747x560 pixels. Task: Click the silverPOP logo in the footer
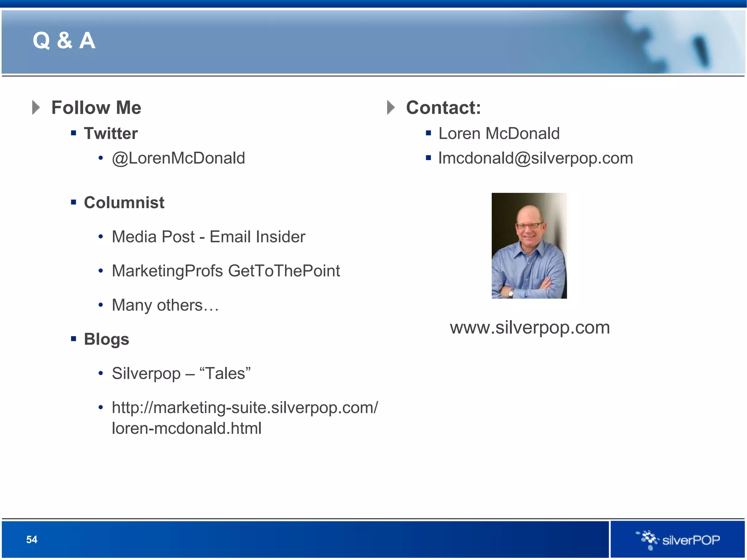pos(678,540)
